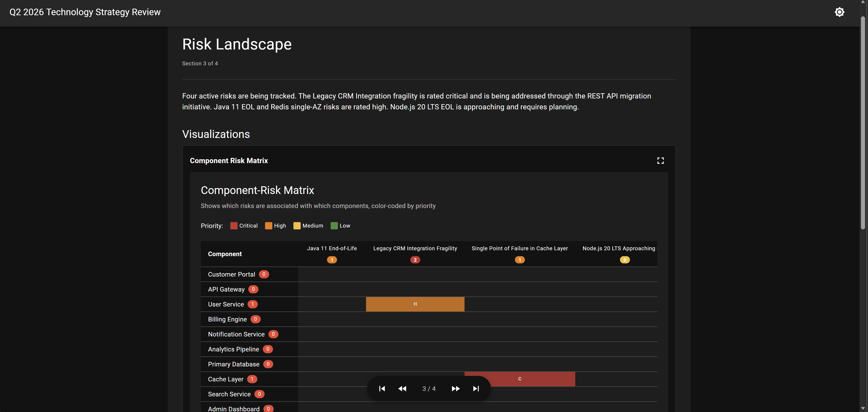Click the Customer Portal count badge
Image resolution: width=868 pixels, height=412 pixels.
[x=264, y=274]
